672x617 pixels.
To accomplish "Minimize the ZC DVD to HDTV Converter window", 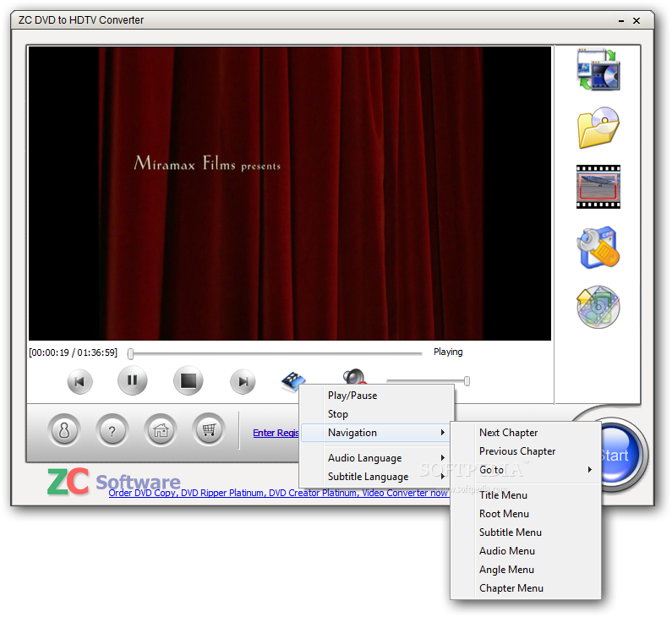I will pos(621,20).
